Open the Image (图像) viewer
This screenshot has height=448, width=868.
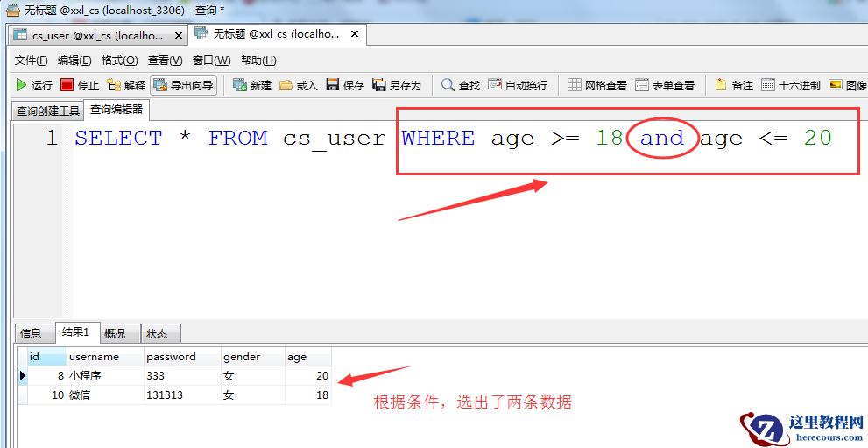point(848,85)
